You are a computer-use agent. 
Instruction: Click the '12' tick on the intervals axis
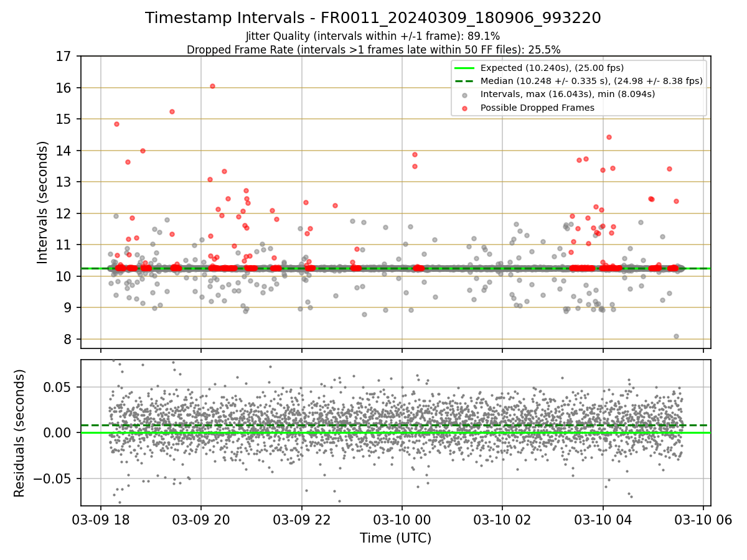coord(65,213)
